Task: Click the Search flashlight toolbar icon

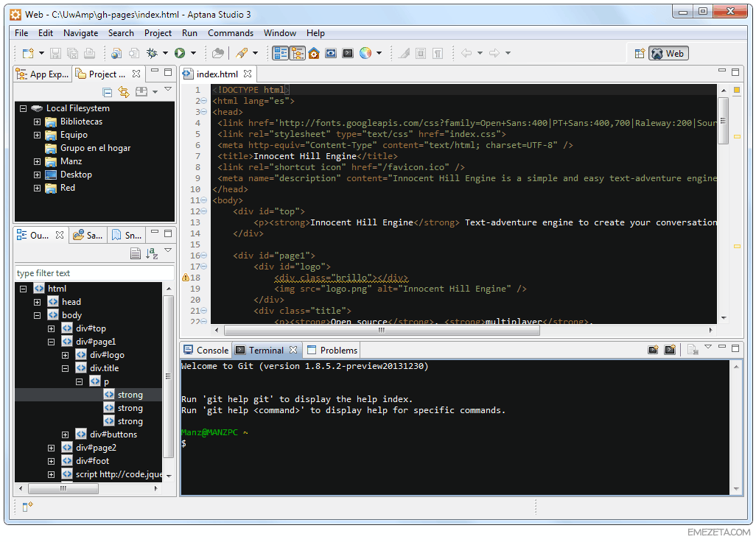Action: point(242,53)
